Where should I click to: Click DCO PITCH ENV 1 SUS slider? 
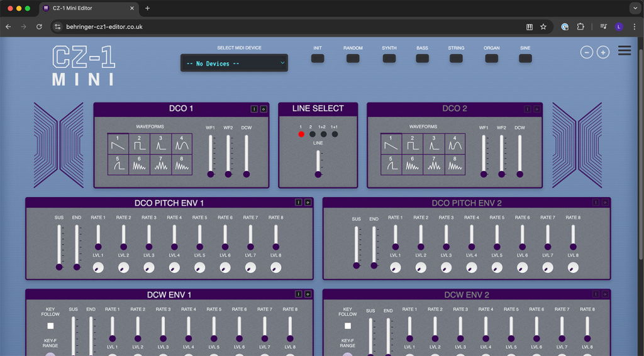[x=59, y=247]
